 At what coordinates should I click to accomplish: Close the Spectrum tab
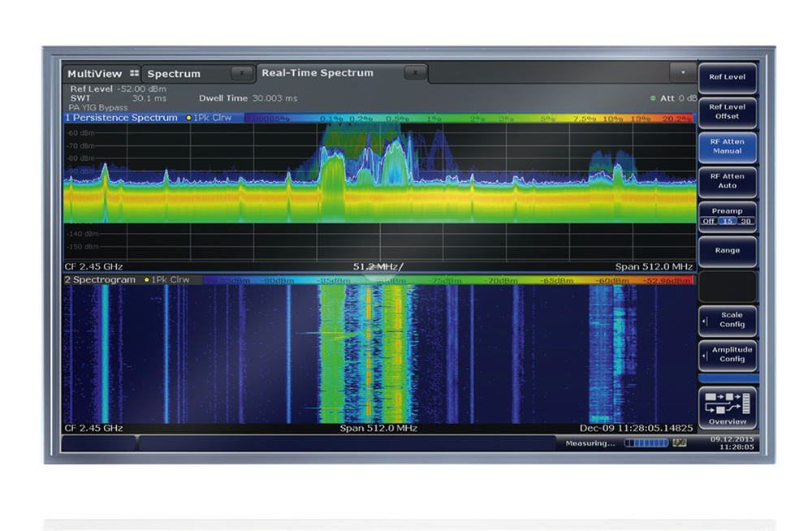tap(241, 73)
